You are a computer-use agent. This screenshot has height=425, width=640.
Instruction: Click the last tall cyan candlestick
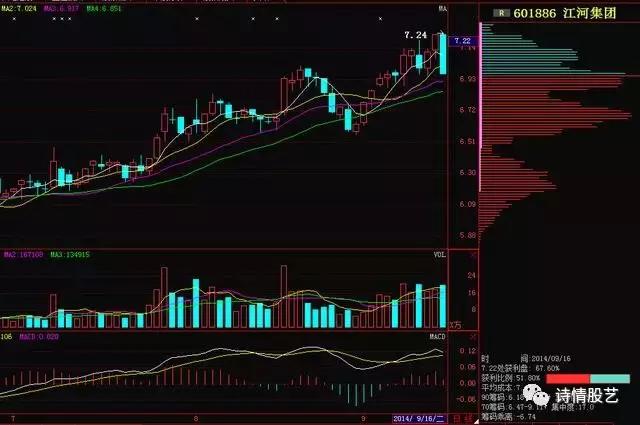point(443,54)
